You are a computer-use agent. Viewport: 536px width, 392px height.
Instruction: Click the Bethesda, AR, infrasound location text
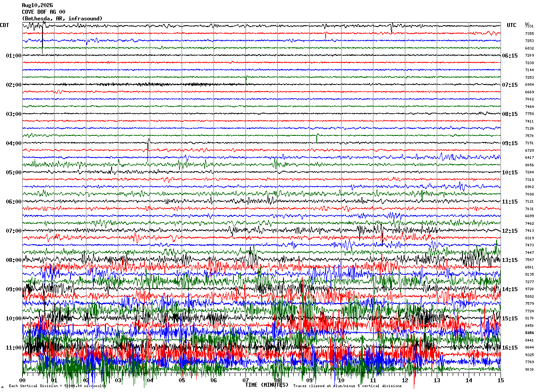(62, 19)
